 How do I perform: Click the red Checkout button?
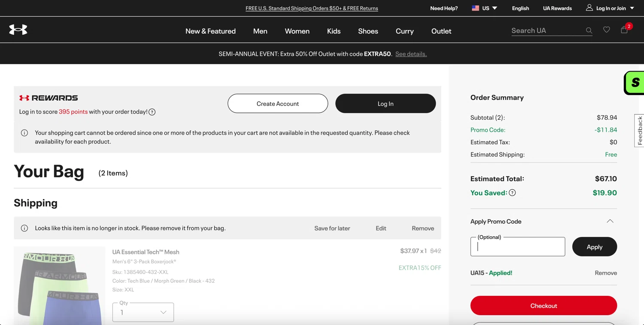[x=544, y=306]
